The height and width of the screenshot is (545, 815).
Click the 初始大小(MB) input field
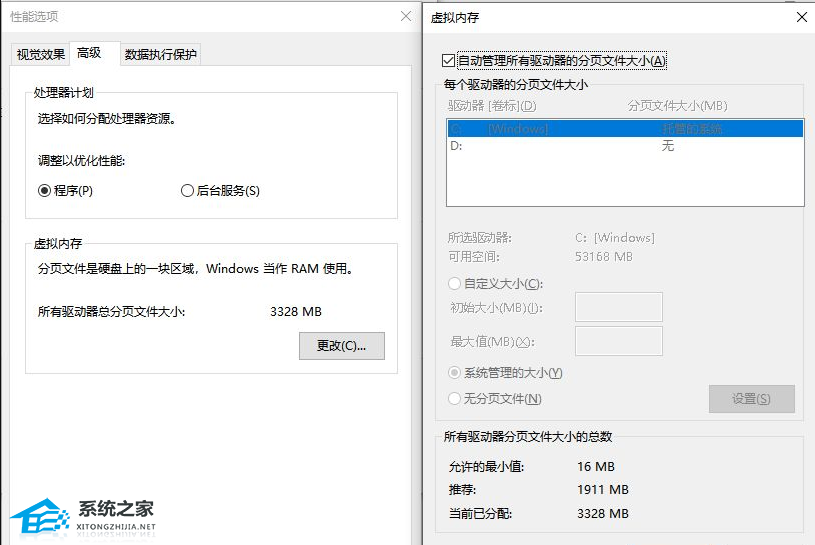pos(619,307)
